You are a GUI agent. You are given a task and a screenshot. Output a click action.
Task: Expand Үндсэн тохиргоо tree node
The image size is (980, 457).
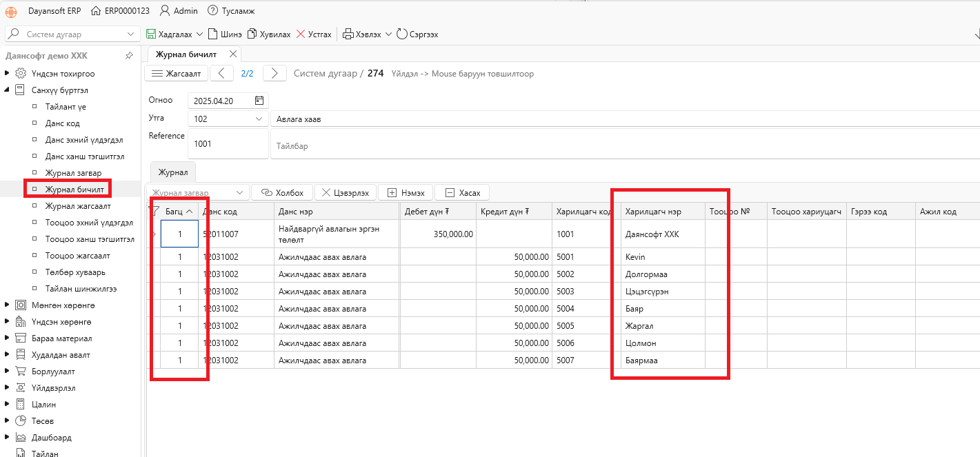click(x=8, y=73)
